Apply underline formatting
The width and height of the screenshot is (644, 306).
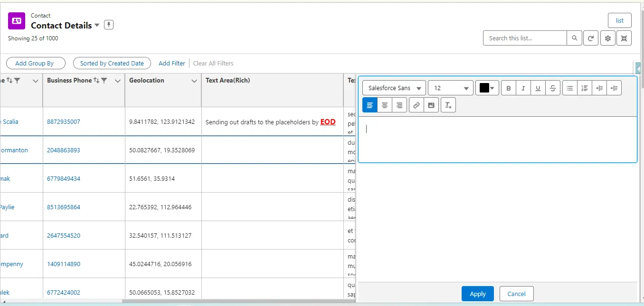538,88
